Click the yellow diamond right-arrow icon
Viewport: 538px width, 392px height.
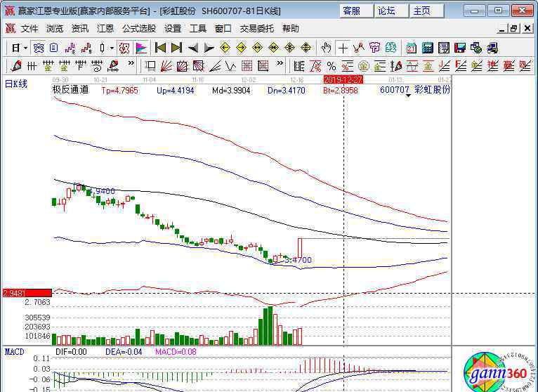pyautogui.click(x=241, y=48)
